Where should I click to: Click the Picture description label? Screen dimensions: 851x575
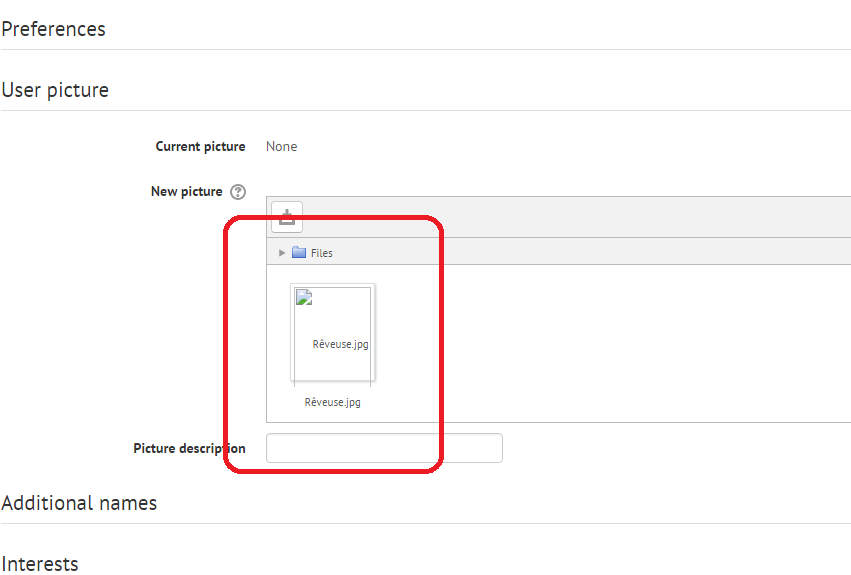tap(189, 448)
